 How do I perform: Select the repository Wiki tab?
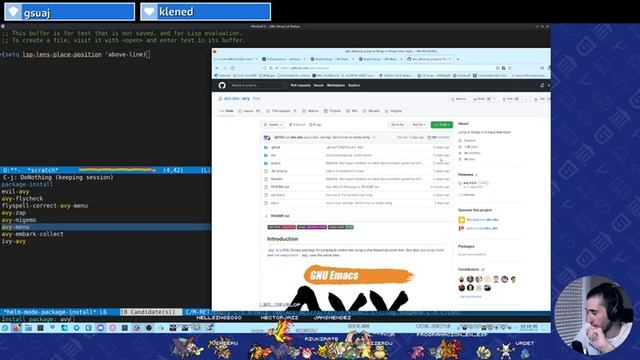352,111
